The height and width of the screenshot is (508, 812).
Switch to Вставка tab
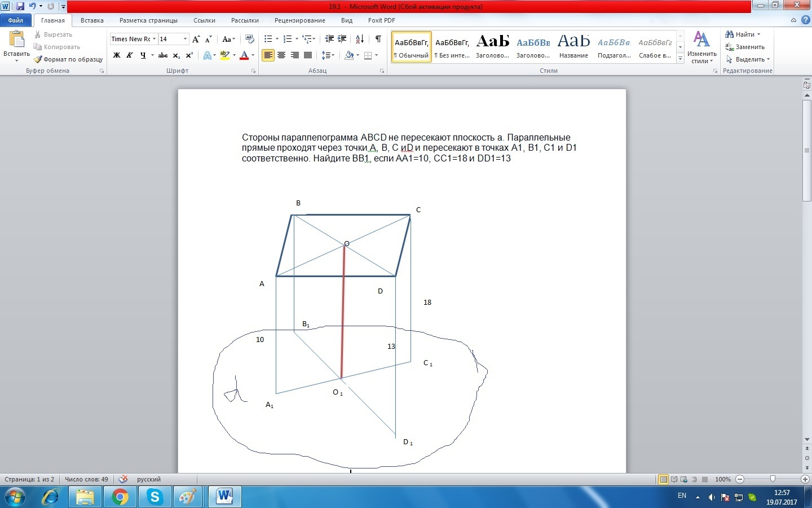92,20
